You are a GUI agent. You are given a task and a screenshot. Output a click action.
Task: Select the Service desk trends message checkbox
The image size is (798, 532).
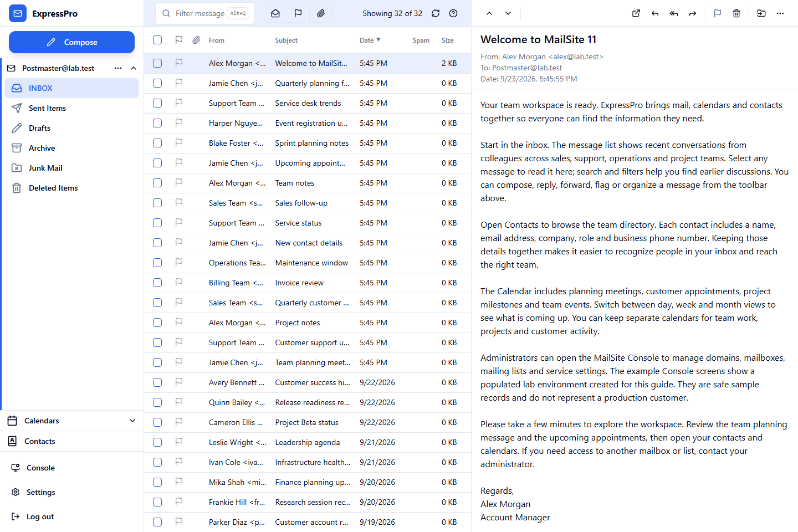(157, 103)
